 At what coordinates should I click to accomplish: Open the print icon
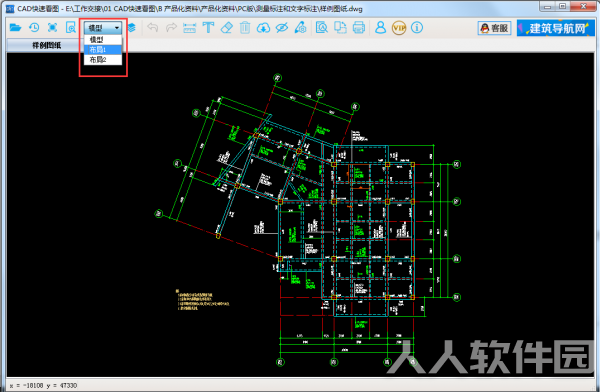359,28
